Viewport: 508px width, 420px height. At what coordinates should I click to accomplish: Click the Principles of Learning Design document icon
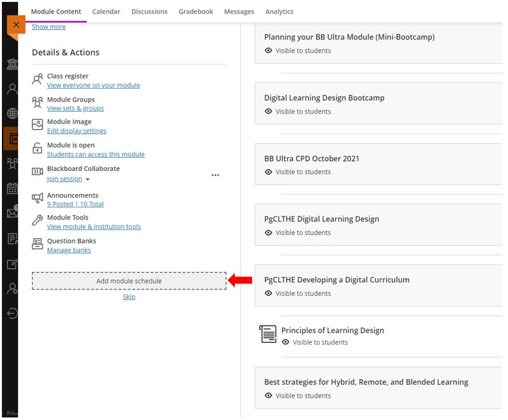[x=268, y=334]
